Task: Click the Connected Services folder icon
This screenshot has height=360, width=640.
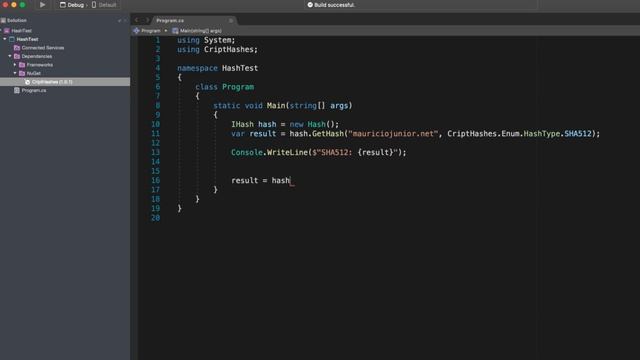Action: click(17, 48)
